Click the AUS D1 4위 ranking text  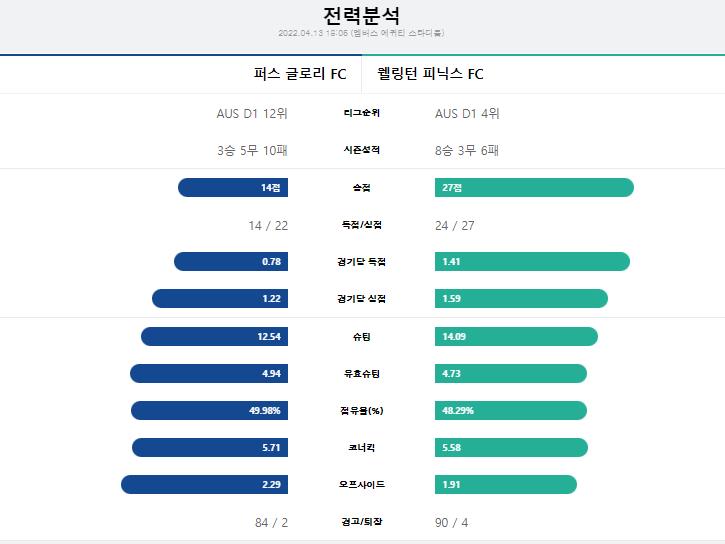(467, 113)
